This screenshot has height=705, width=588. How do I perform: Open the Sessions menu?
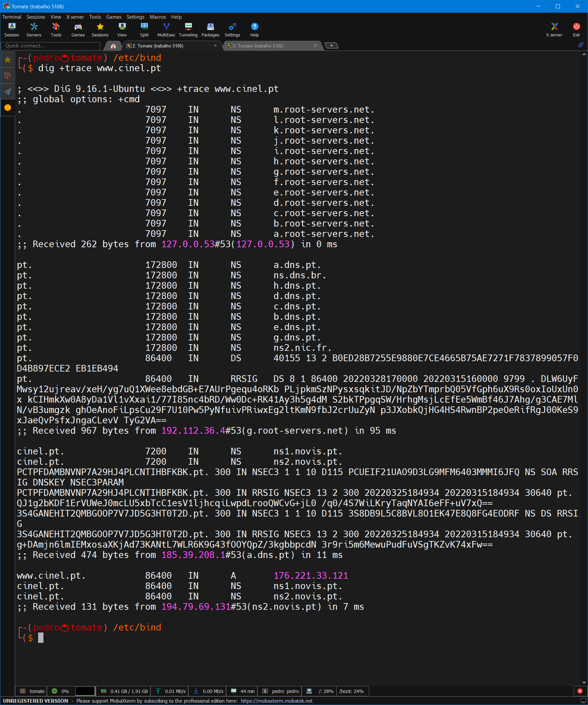coord(35,17)
